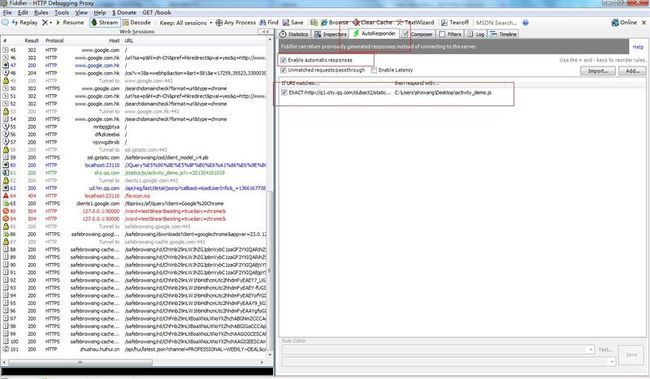Click the Save button in Rule Editor
The height and width of the screenshot is (379, 650).
click(x=631, y=355)
